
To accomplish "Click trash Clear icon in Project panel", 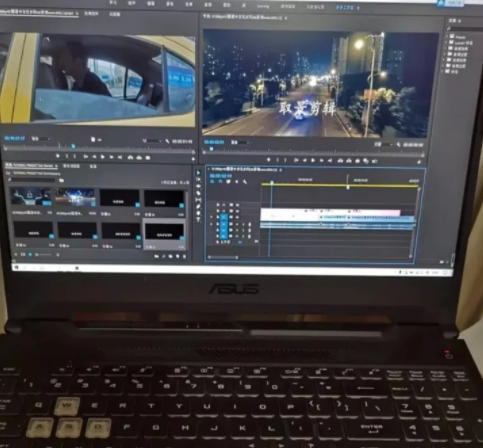I will (x=184, y=256).
